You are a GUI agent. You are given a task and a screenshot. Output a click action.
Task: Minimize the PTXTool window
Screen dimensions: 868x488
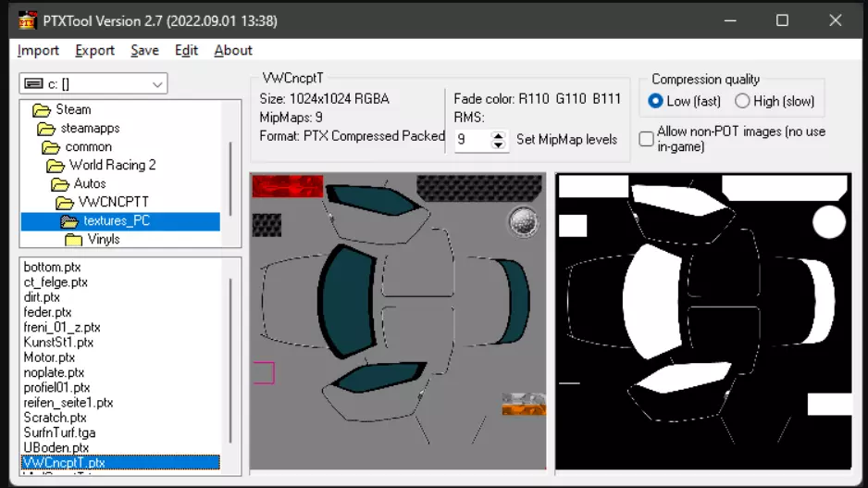pos(730,20)
